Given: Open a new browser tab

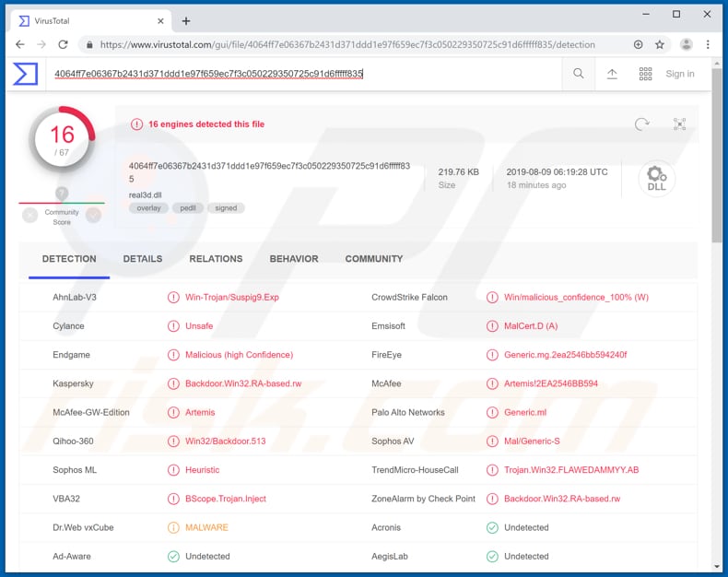Looking at the screenshot, I should coord(186,21).
